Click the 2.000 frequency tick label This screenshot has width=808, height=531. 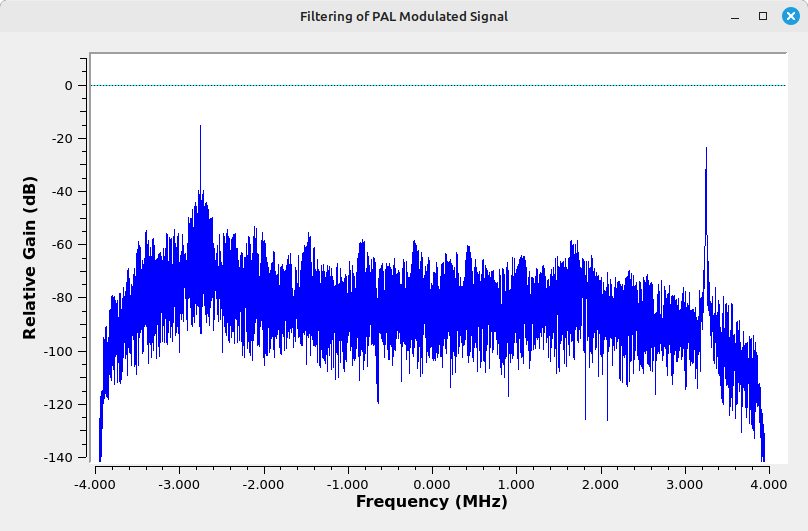[x=600, y=481]
